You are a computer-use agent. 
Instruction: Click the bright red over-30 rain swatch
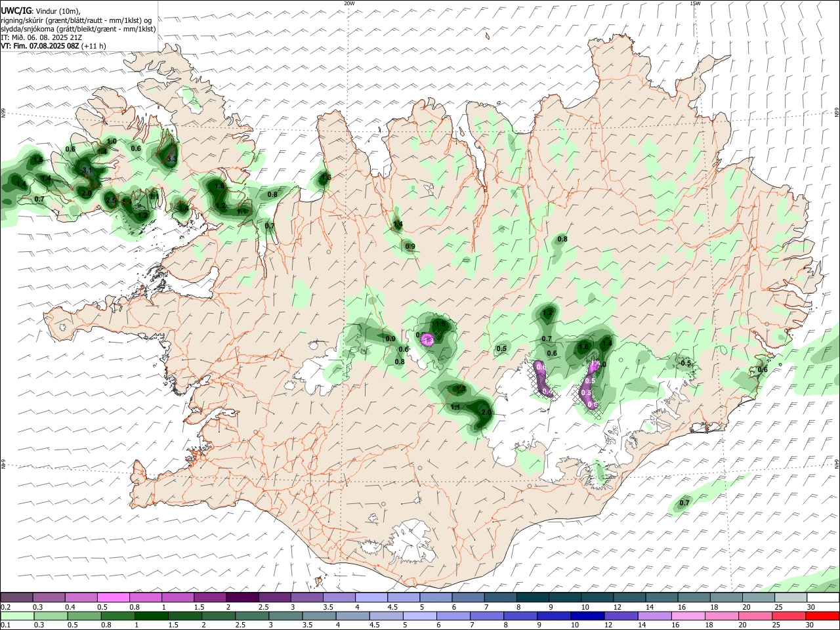click(x=823, y=616)
